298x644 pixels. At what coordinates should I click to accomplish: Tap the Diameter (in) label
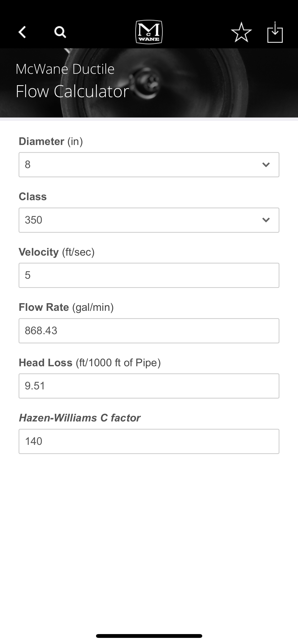coord(51,141)
